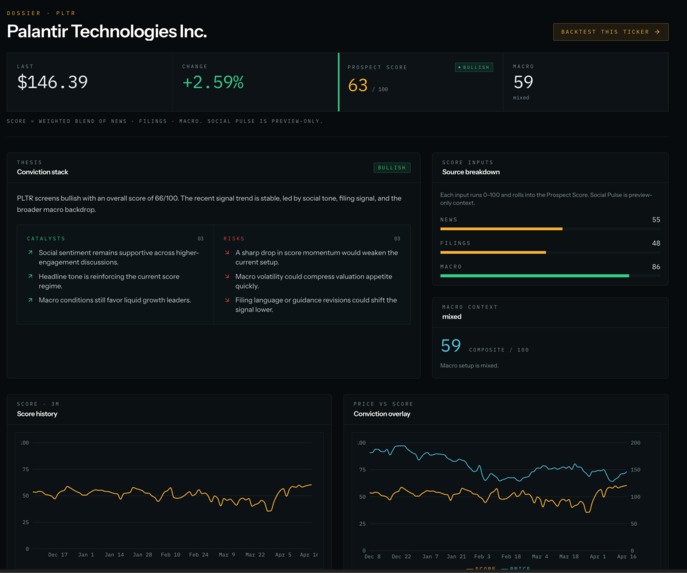Click the News score progress bar
This screenshot has width=687, height=573.
pyautogui.click(x=550, y=229)
